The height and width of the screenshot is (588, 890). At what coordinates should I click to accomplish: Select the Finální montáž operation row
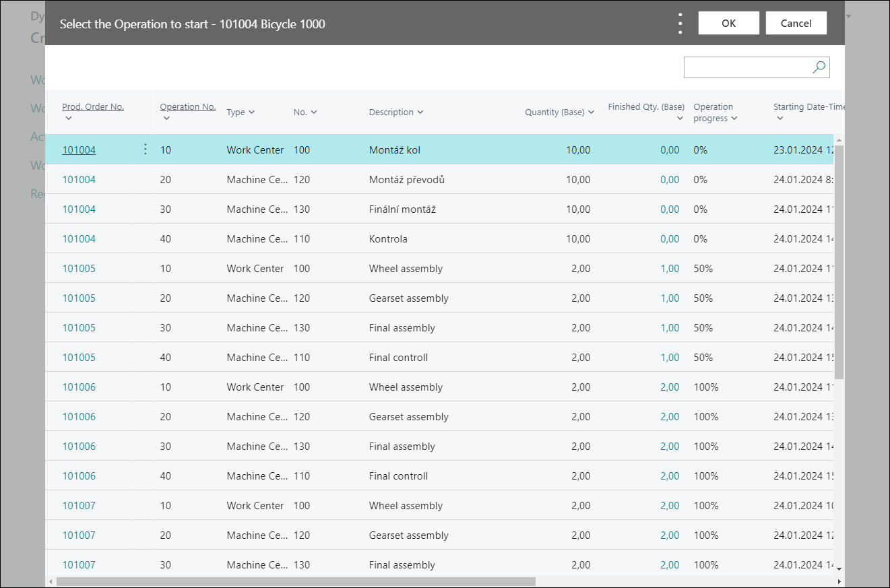[402, 209]
